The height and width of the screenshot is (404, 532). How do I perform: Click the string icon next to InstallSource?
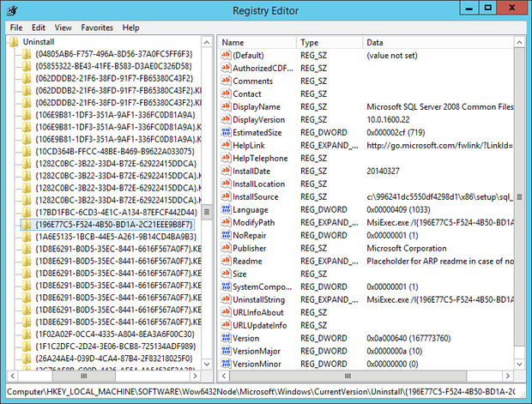click(226, 196)
